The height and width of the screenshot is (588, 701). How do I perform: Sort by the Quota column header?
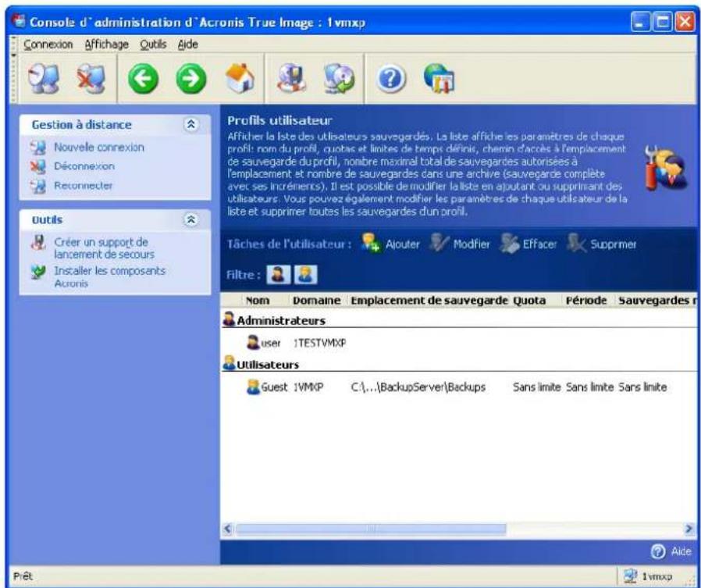(x=529, y=301)
